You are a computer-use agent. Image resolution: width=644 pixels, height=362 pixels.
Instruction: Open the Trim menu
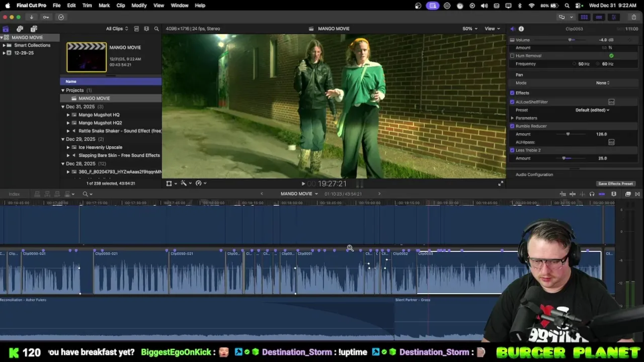coord(87,6)
